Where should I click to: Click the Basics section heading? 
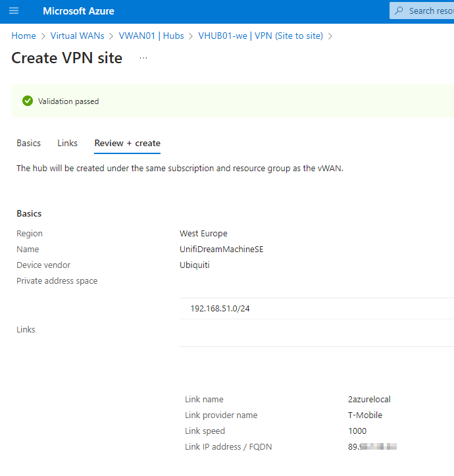coord(29,213)
